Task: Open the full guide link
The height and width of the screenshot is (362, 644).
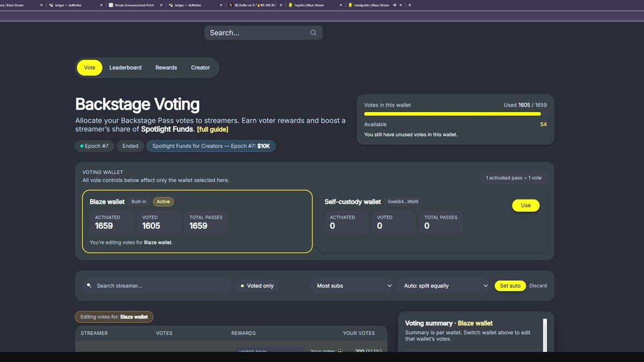Action: [213, 129]
